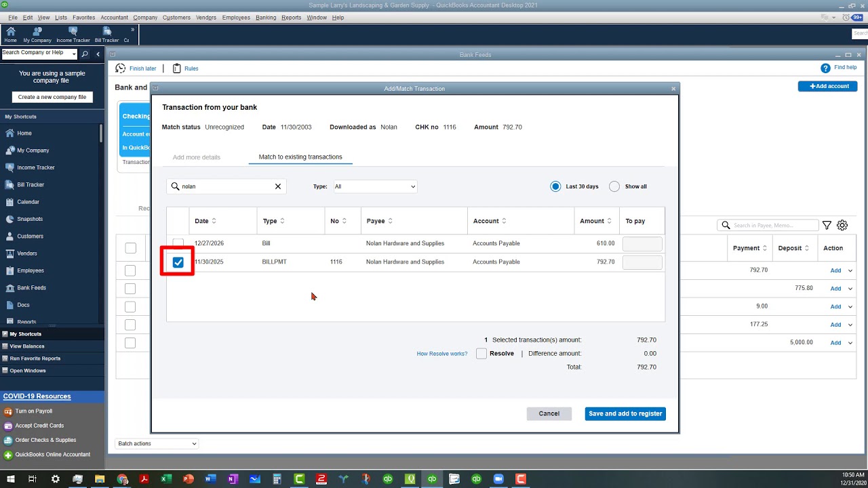This screenshot has width=868, height=488.
Task: Open Bank Feeds in My Shortcuts sidebar
Action: [31, 288]
